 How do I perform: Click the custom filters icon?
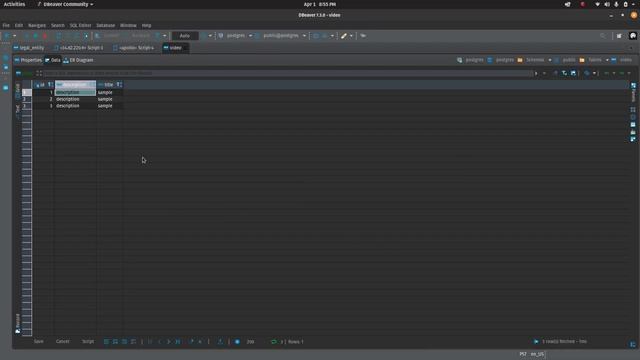tap(564, 73)
